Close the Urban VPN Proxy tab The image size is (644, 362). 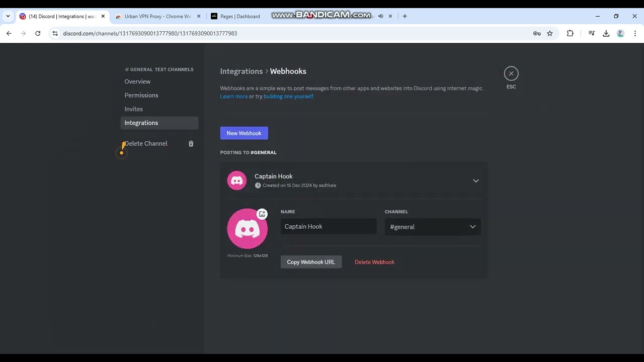pos(198,16)
